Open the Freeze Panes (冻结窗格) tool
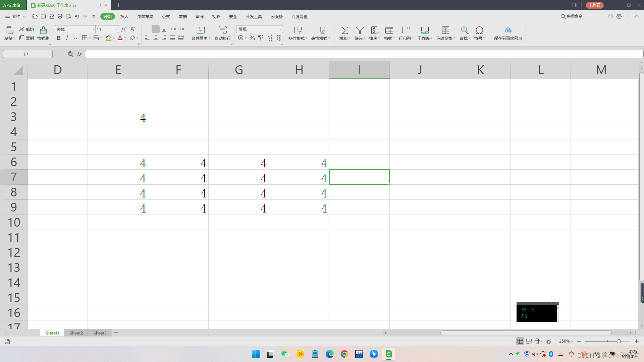The image size is (644, 362). pyautogui.click(x=445, y=31)
